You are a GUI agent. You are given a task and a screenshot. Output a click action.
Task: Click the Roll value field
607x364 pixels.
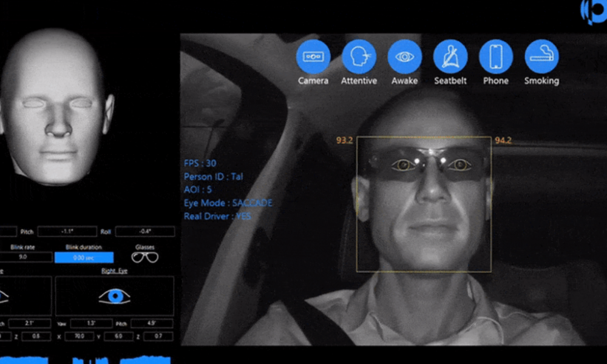point(145,231)
